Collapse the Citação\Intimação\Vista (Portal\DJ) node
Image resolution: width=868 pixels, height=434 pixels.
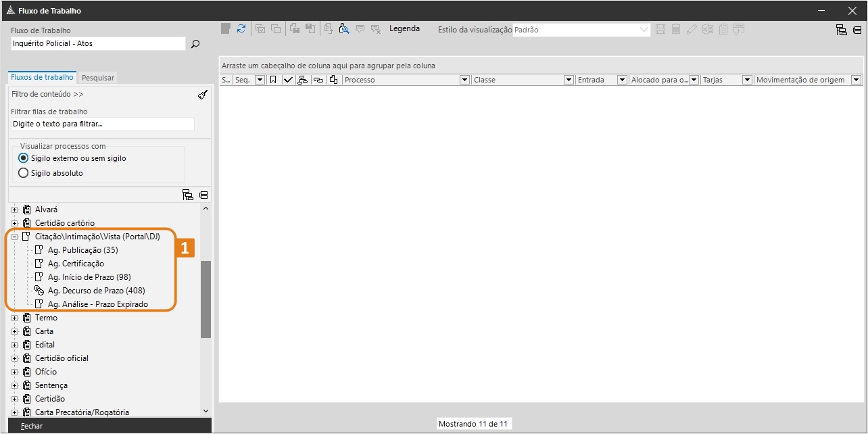coord(15,237)
